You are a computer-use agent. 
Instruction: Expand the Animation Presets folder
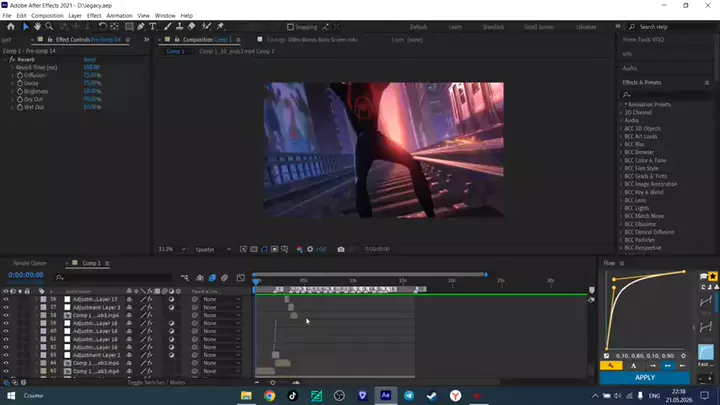point(621,104)
